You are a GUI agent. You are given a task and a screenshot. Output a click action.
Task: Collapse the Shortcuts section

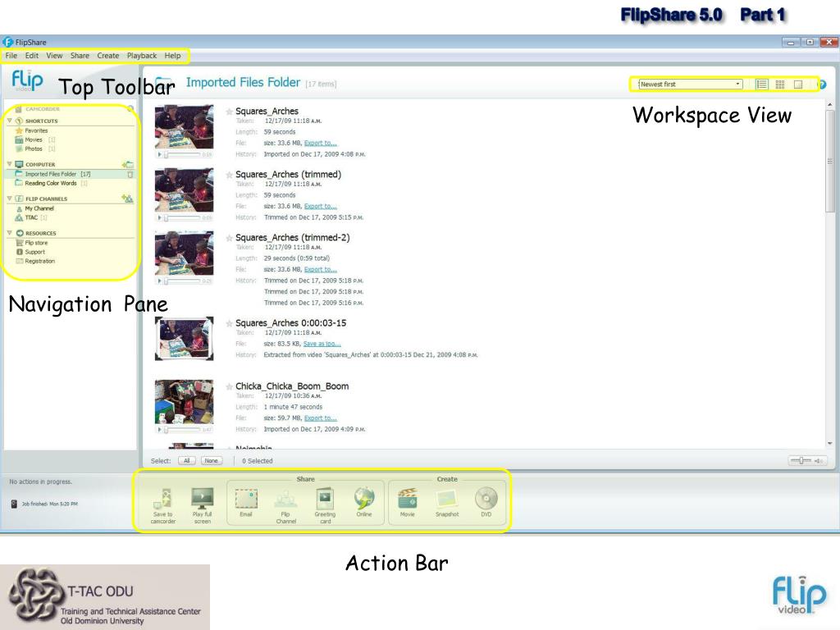10,121
